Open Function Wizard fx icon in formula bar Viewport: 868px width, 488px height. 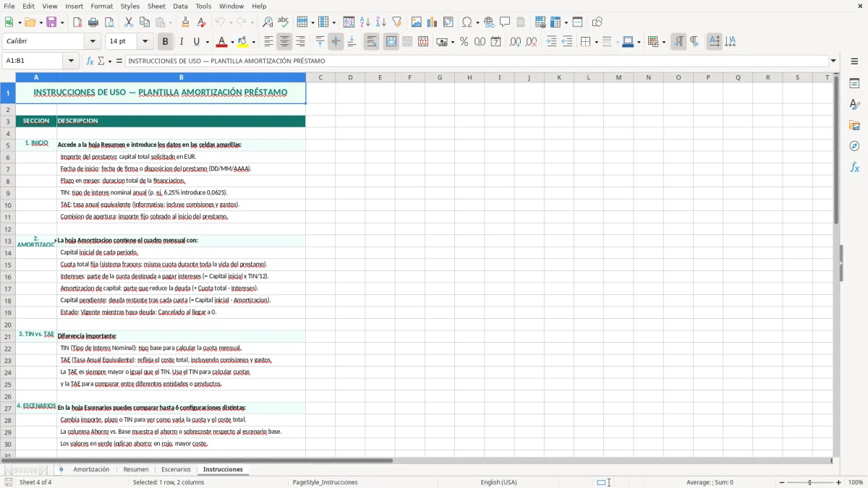[x=90, y=61]
